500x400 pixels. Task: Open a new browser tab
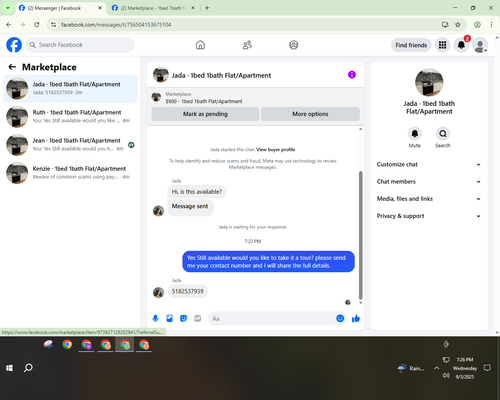[x=207, y=8]
